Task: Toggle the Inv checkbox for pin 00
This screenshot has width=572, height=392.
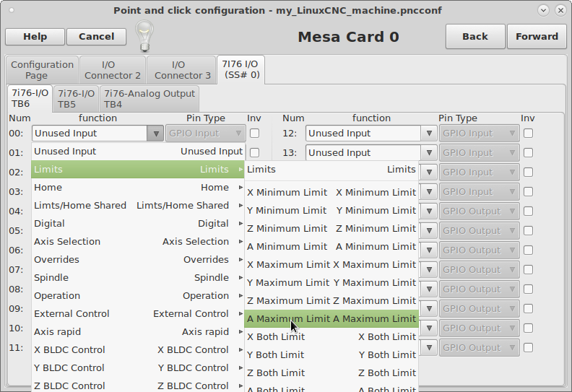Action: tap(255, 134)
